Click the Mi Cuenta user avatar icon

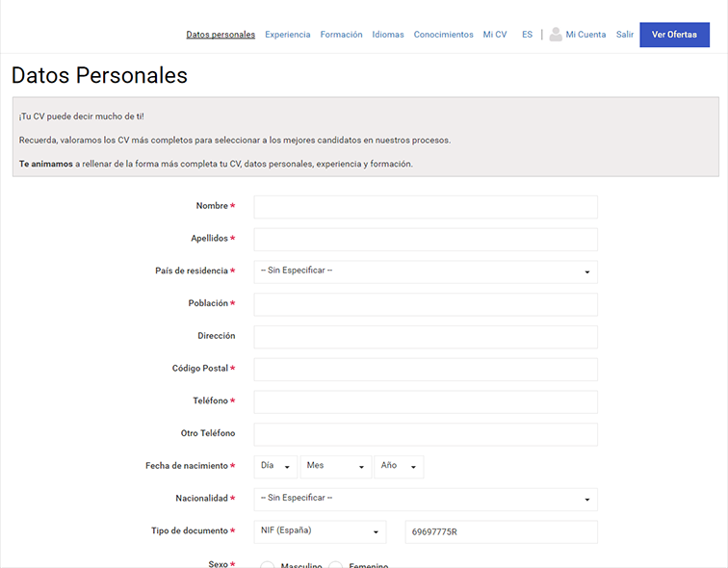pyautogui.click(x=556, y=35)
